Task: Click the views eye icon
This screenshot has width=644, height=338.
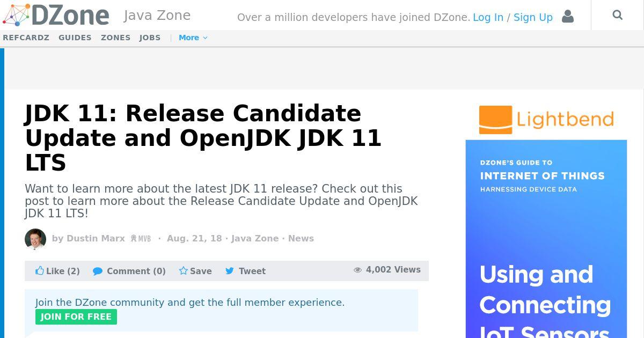Action: 358,270
